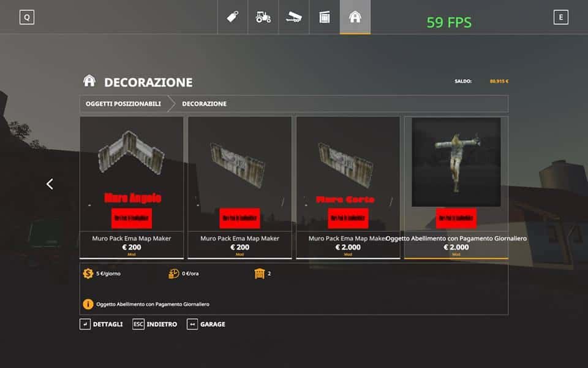588x368 pixels.
Task: Select the second Muro Pack €200 item
Action: pyautogui.click(x=239, y=188)
